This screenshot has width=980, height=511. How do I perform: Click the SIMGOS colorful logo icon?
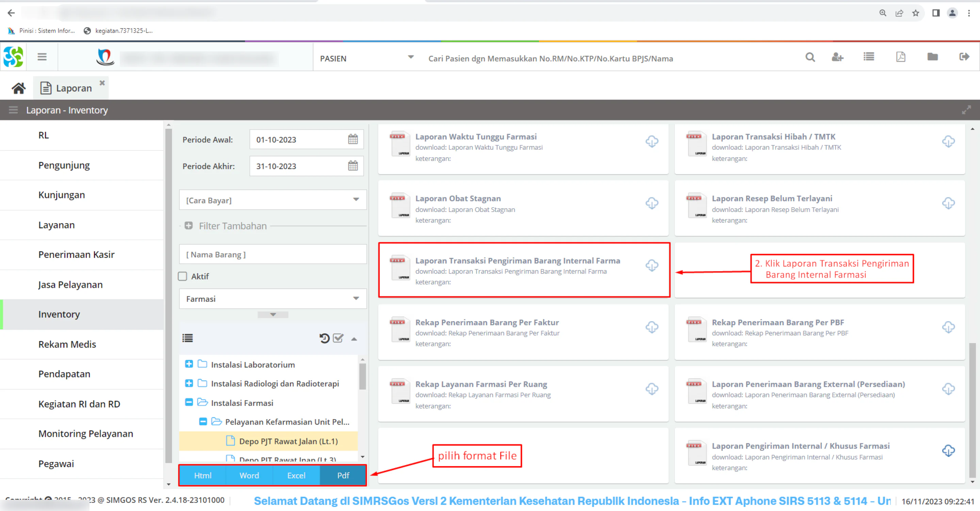pos(13,57)
